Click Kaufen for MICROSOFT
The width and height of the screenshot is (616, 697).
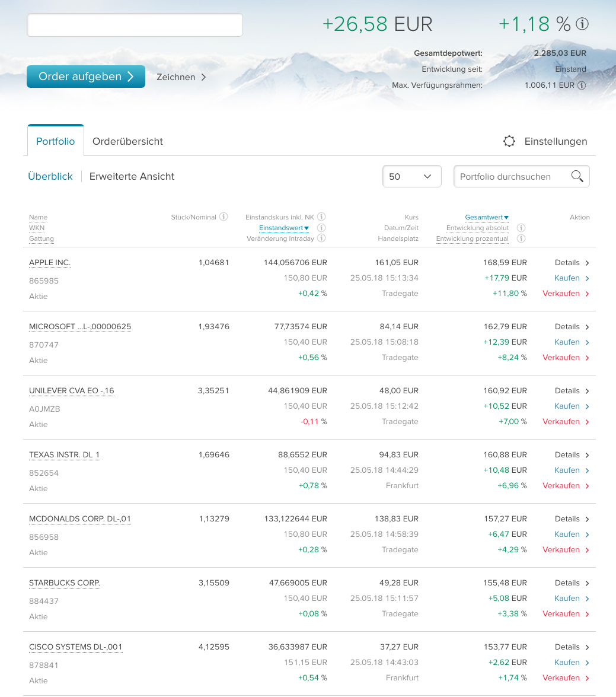(567, 342)
